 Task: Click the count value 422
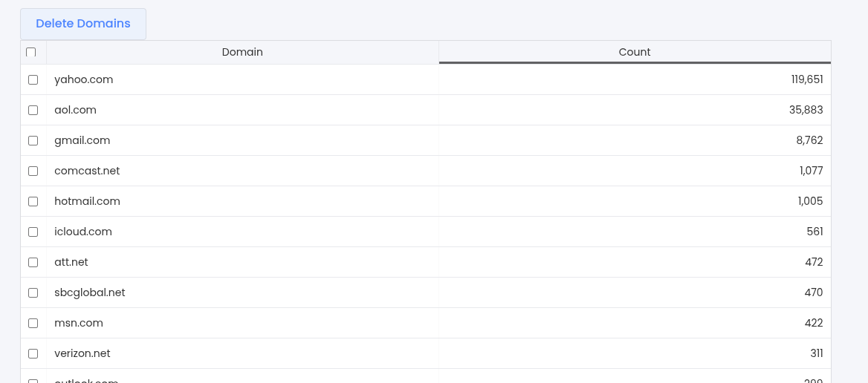pyautogui.click(x=814, y=323)
